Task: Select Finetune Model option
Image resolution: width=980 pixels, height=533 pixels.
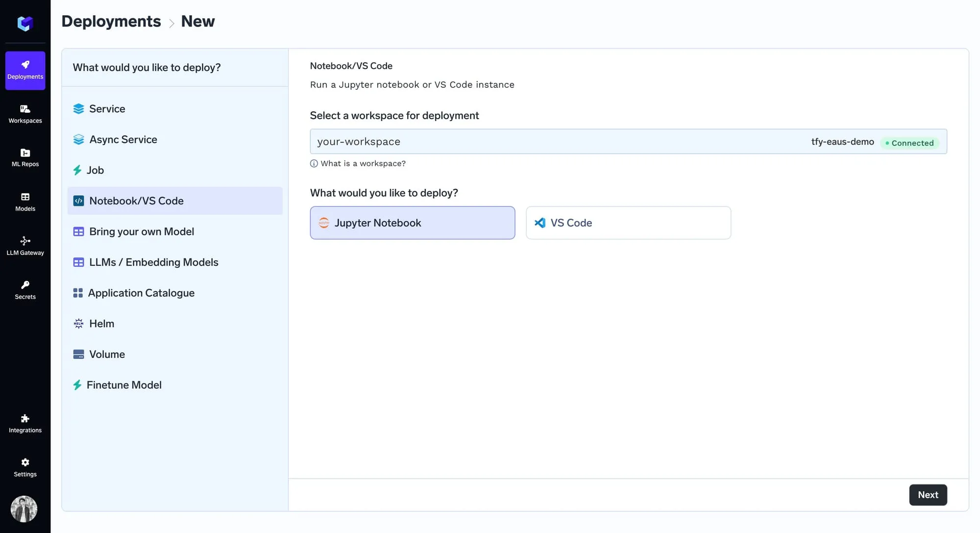Action: click(124, 385)
